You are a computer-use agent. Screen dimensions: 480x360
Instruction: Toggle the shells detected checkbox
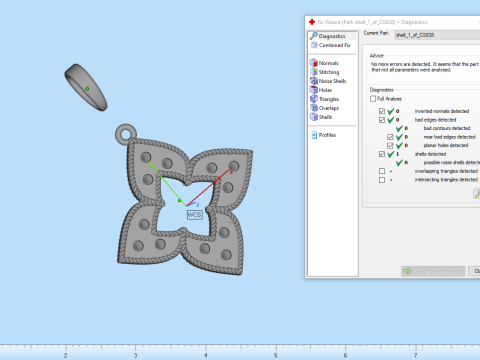(x=382, y=154)
